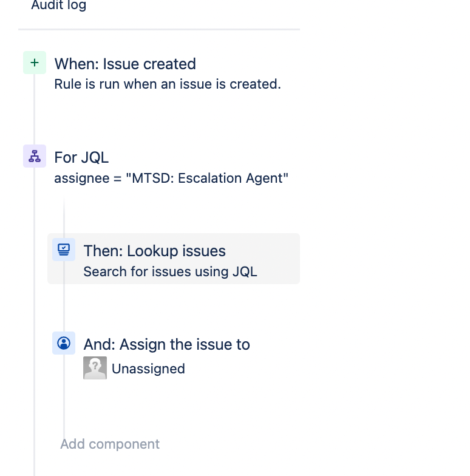Click Add component in the branch
The image size is (470, 476).
coord(110,444)
